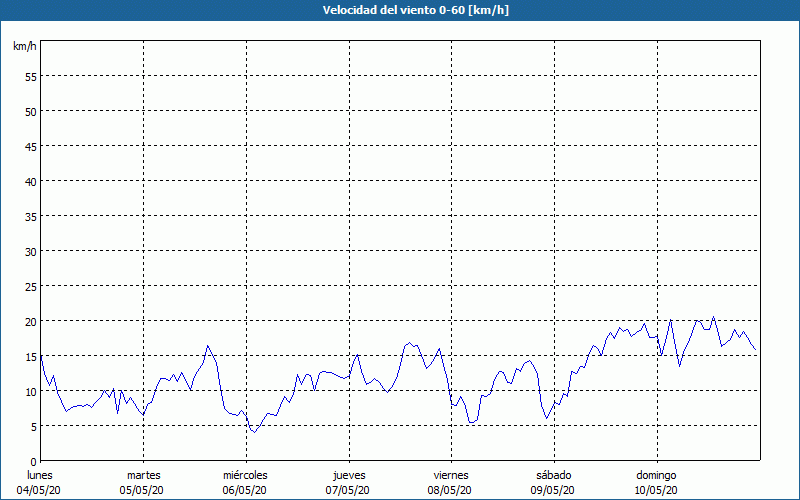Select the 10 value on the y-axis
This screenshot has width=800, height=500.
point(31,392)
